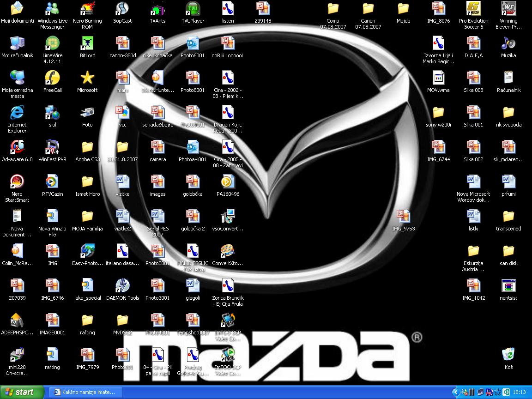
Task: Open Nero Burning ROM icon
Action: (x=87, y=9)
